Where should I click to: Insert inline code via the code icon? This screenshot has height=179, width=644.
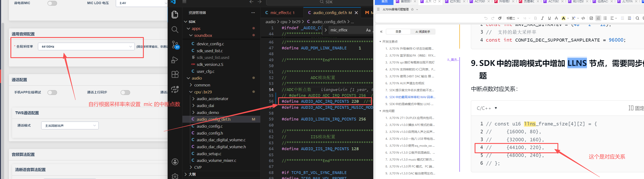click(x=583, y=18)
